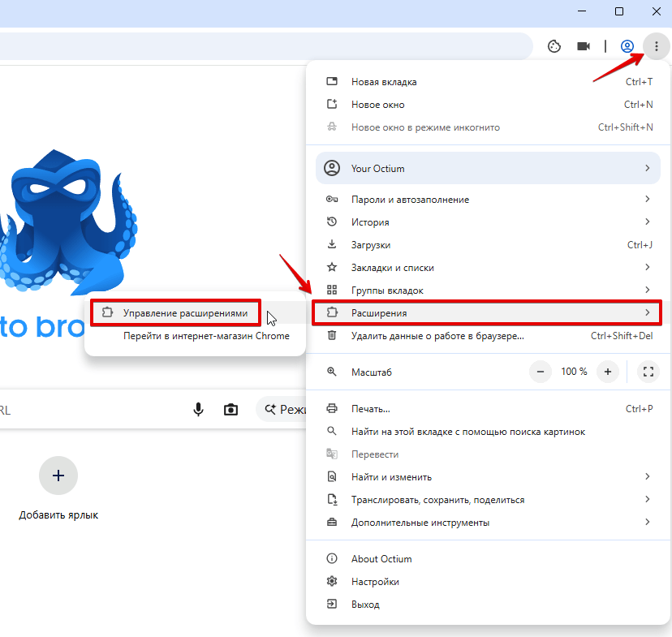Click the Масштаб label in the menu

372,372
